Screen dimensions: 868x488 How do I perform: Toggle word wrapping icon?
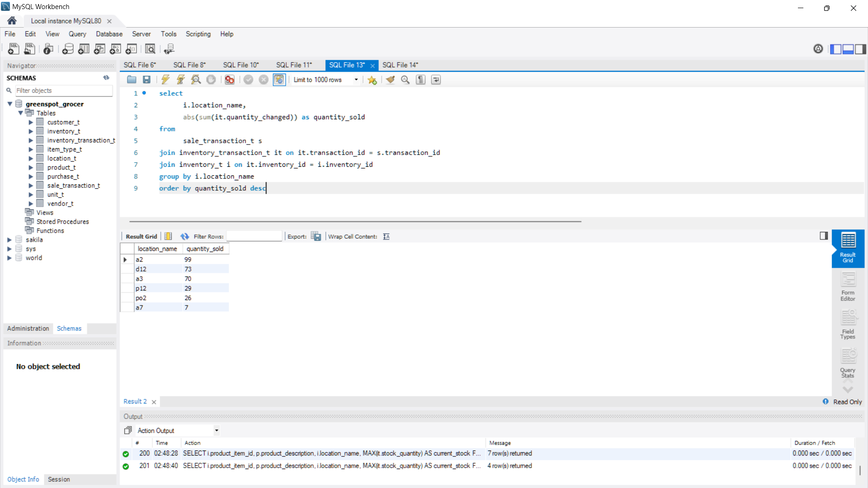click(436, 80)
